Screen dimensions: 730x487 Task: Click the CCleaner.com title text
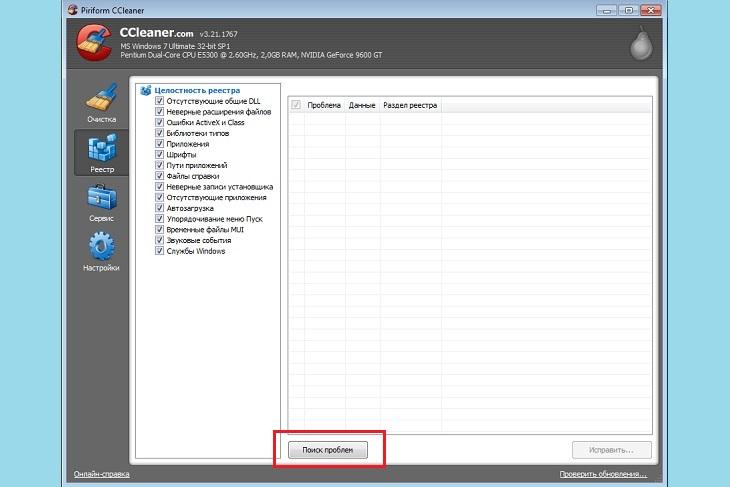pos(156,33)
